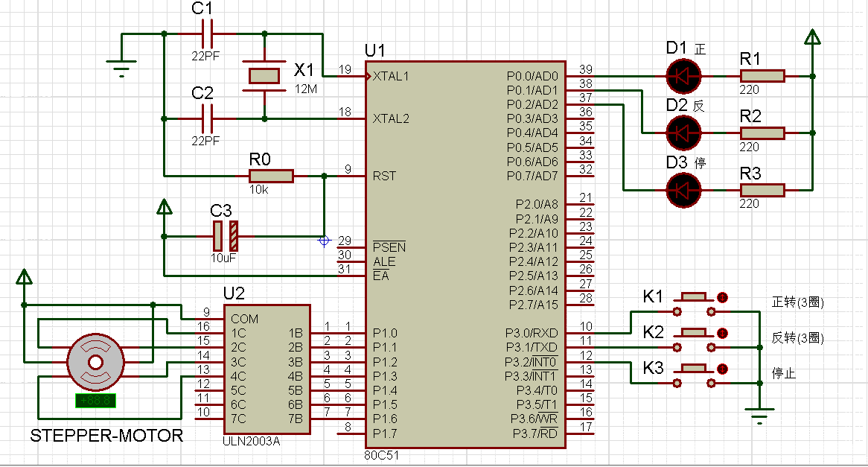Select the D3 LED symbol
The height and width of the screenshot is (467, 868).
point(683,190)
